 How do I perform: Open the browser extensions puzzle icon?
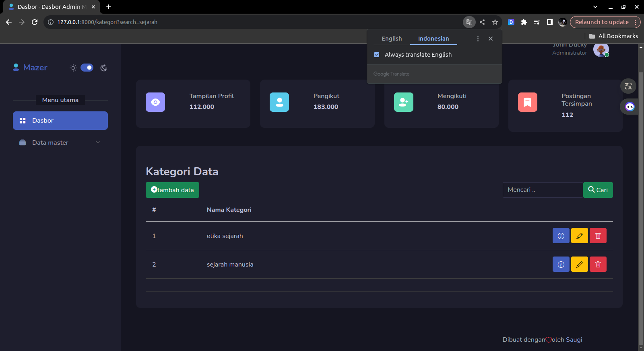(524, 22)
